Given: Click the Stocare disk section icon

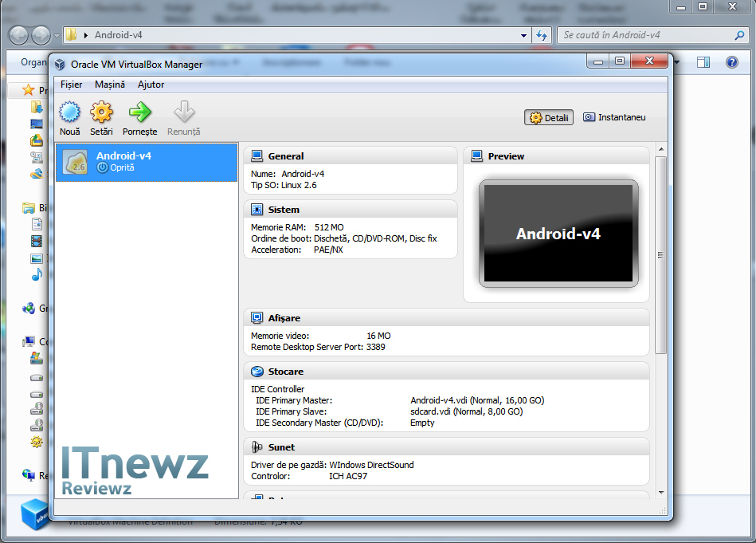Looking at the screenshot, I should (x=257, y=372).
